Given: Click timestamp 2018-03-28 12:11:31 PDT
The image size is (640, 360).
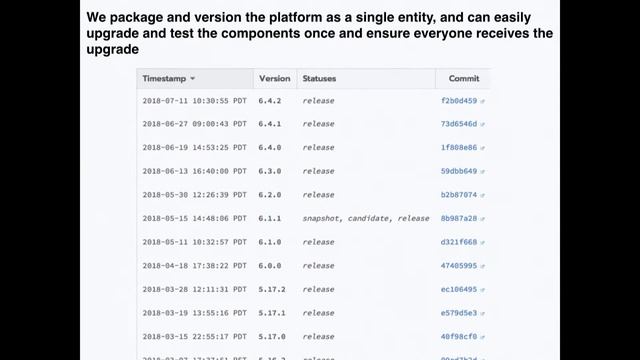Looking at the screenshot, I should click(x=195, y=289).
